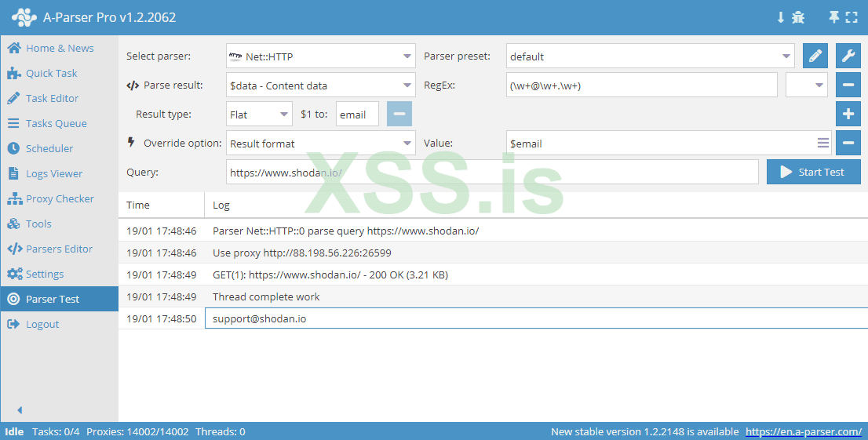Open the Value field template menu icon

[823, 143]
